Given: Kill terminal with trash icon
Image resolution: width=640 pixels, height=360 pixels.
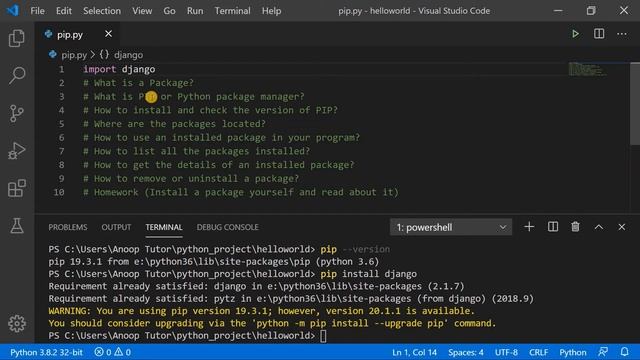Looking at the screenshot, I should point(575,227).
